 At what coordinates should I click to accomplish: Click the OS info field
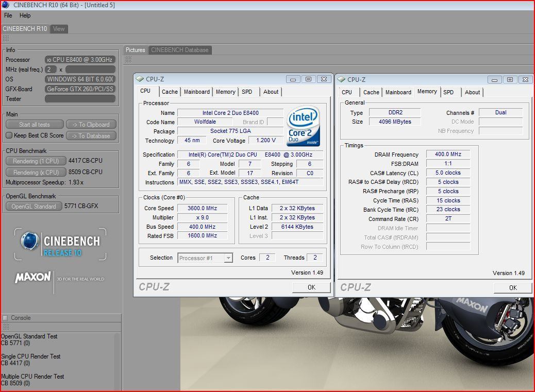click(x=80, y=79)
